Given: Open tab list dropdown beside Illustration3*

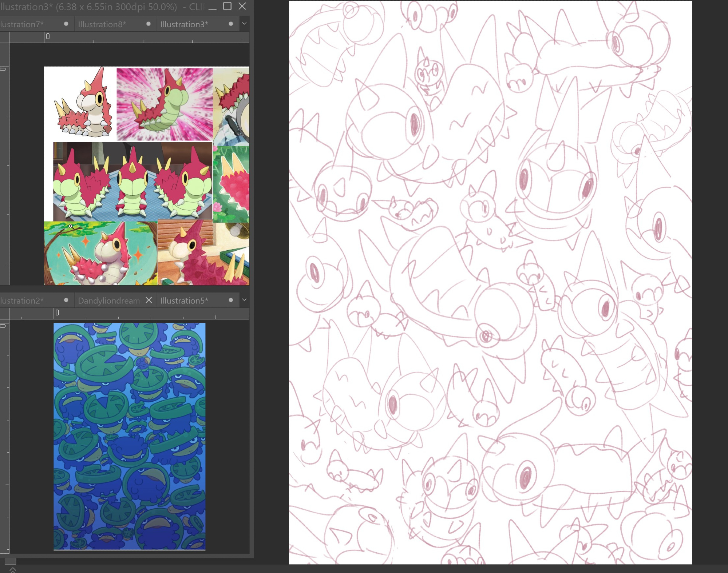Looking at the screenshot, I should click(244, 24).
